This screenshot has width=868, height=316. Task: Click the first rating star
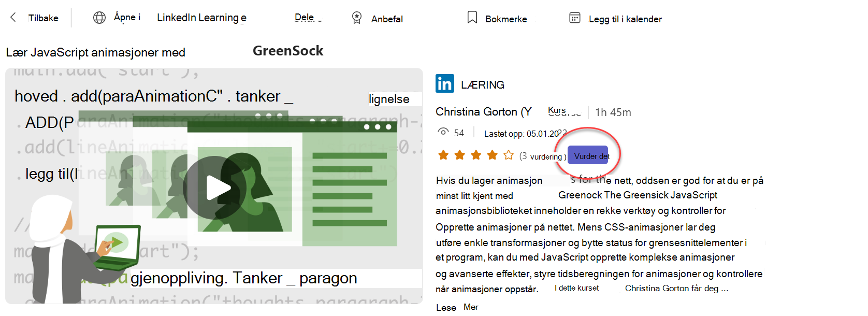tap(443, 155)
